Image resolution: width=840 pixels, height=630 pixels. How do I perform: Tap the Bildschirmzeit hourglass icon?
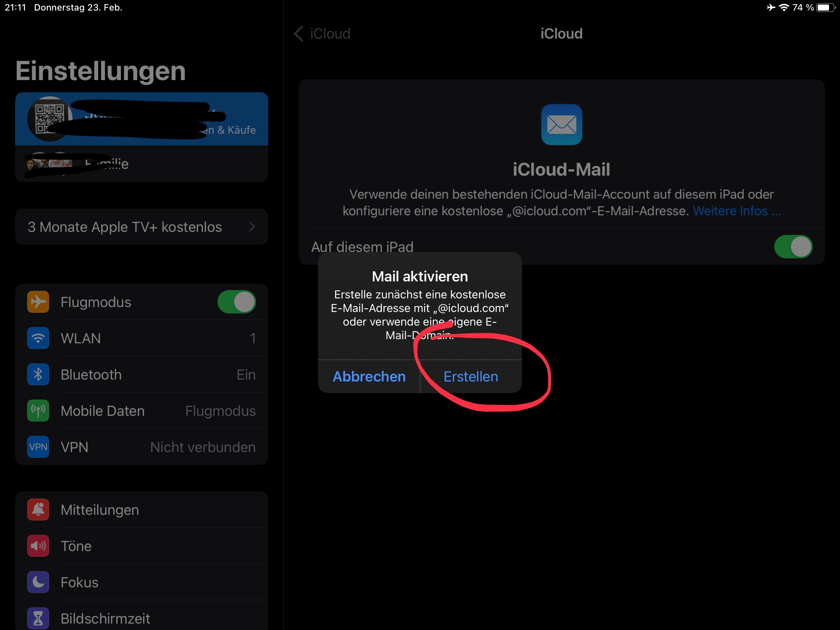(38, 618)
